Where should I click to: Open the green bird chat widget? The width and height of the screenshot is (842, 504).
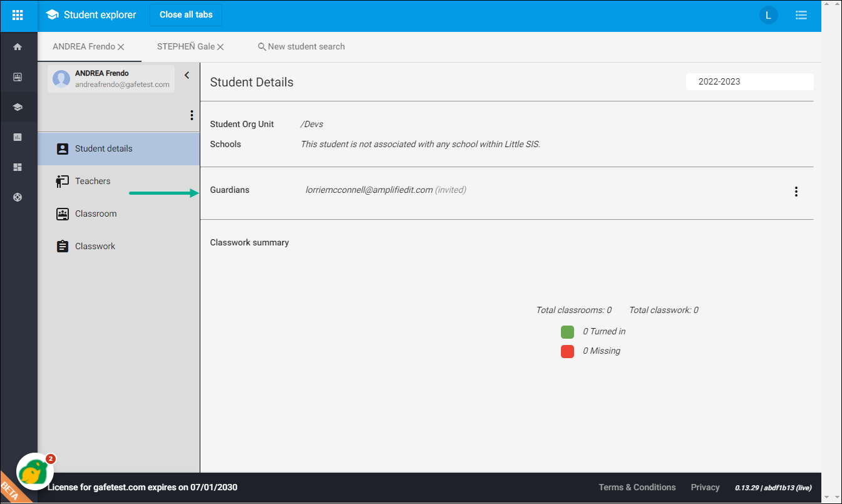tap(35, 472)
